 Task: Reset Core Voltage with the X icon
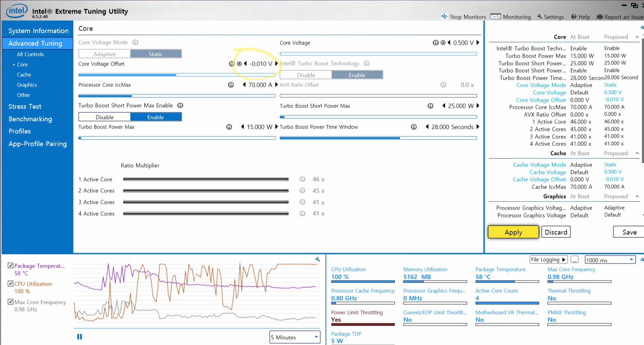(443, 43)
